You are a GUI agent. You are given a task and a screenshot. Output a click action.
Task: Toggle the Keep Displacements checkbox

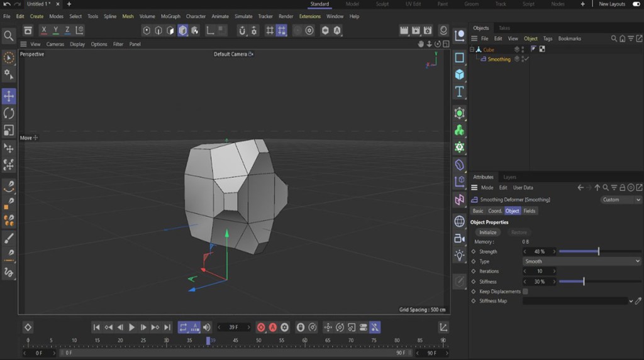[x=525, y=292]
